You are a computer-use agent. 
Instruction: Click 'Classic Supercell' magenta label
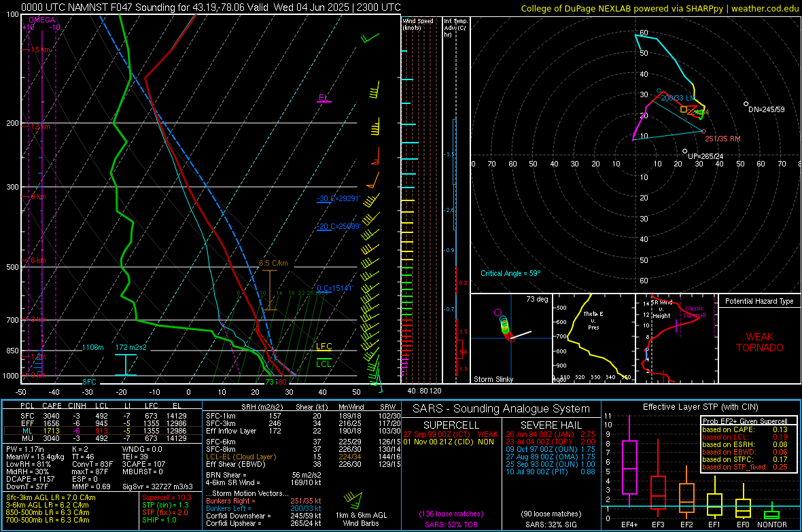[695, 312]
